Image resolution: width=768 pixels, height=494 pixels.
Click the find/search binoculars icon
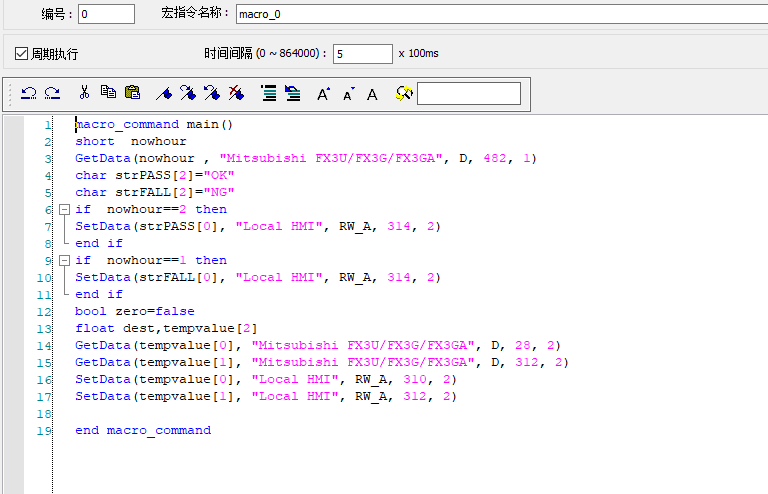click(x=403, y=93)
